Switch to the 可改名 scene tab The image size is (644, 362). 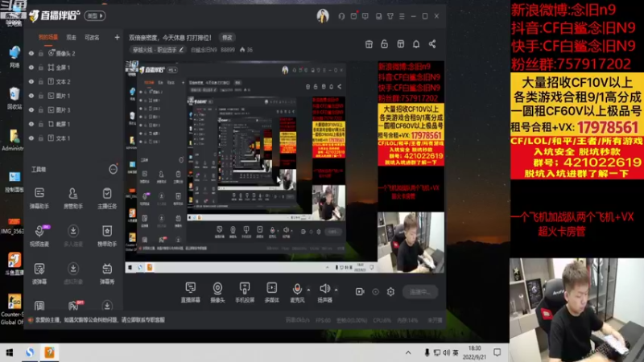pos(92,37)
